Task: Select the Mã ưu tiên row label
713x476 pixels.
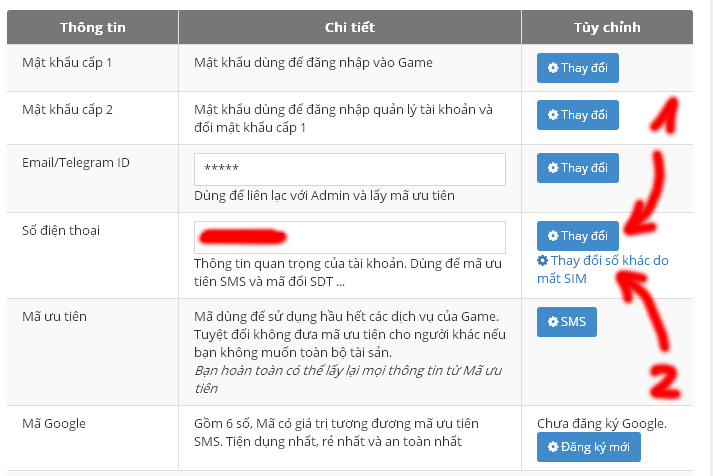Action: (x=55, y=316)
